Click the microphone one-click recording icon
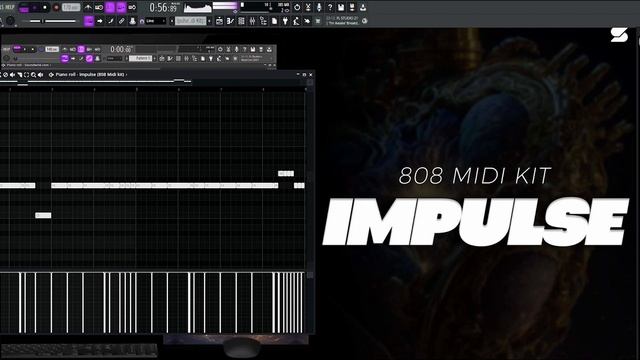Image resolution: width=640 pixels, height=360 pixels. pos(319,7)
